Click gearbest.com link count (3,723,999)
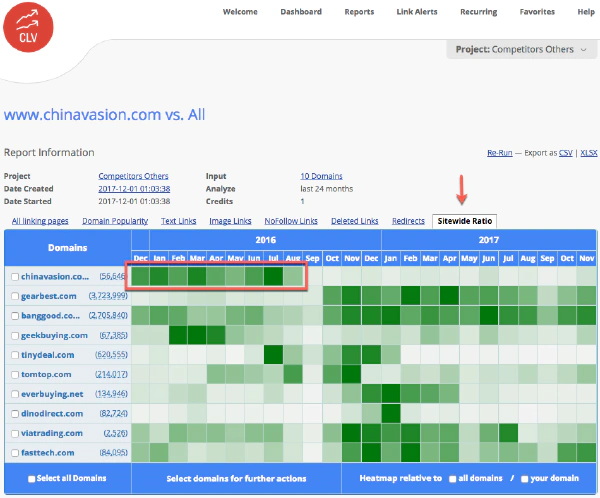Screen dimensions: 600x498 pyautogui.click(x=108, y=296)
